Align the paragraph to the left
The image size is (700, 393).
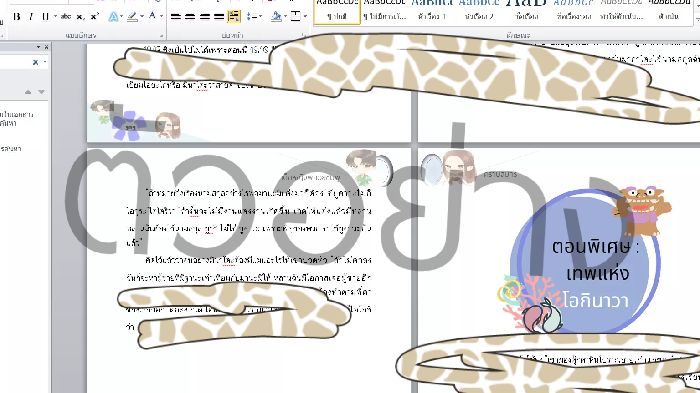pyautogui.click(x=176, y=17)
